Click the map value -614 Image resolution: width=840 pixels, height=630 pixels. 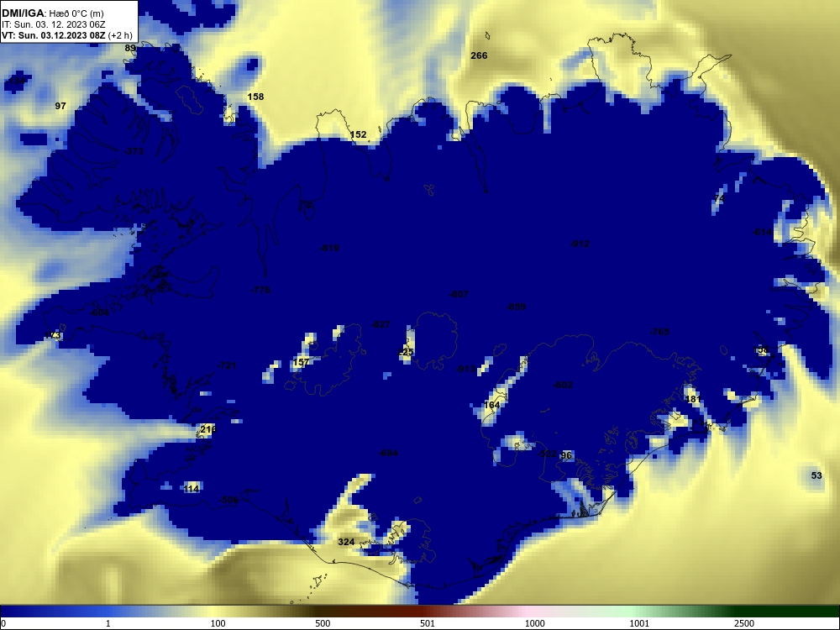[x=763, y=232]
